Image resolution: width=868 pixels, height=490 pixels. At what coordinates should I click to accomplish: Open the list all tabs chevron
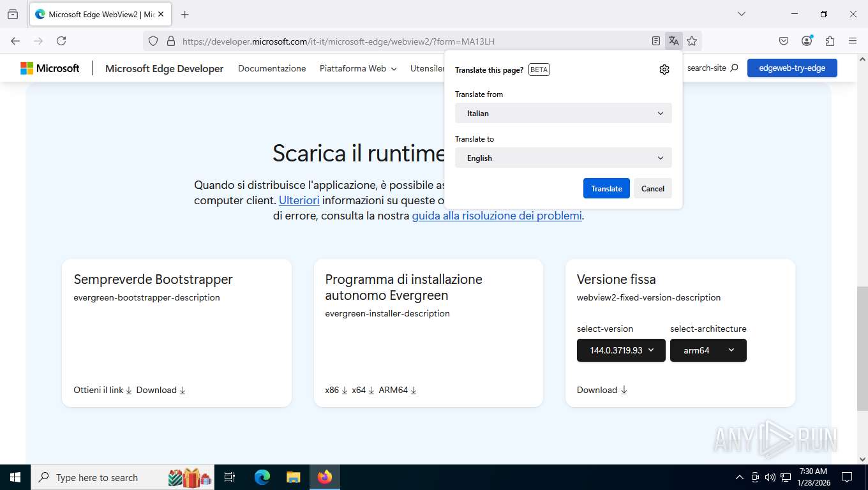[x=741, y=14]
